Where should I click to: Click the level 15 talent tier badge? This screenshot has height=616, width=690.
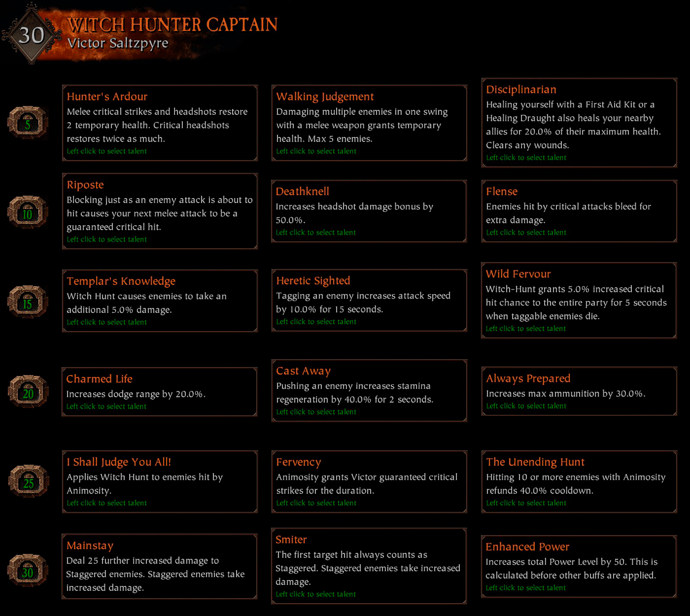click(x=28, y=302)
